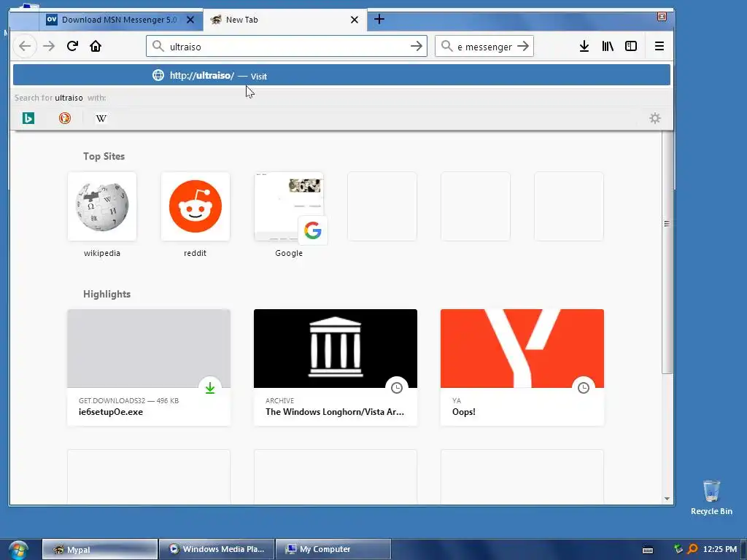Open the hamburger application menu
The image size is (747, 560).
(x=659, y=46)
